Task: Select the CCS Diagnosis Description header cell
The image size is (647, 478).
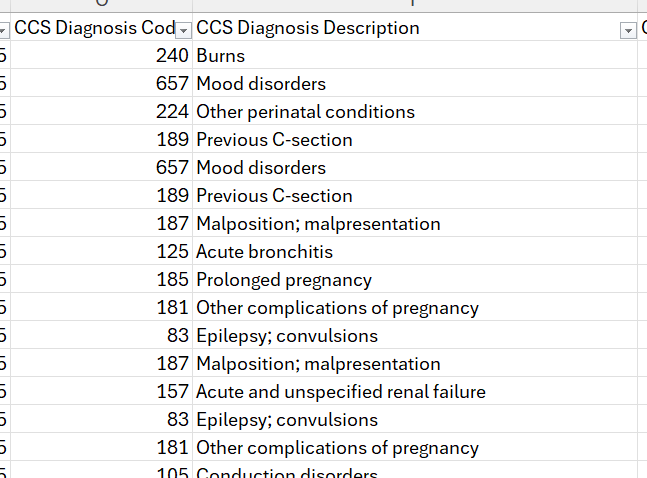Action: (x=400, y=28)
